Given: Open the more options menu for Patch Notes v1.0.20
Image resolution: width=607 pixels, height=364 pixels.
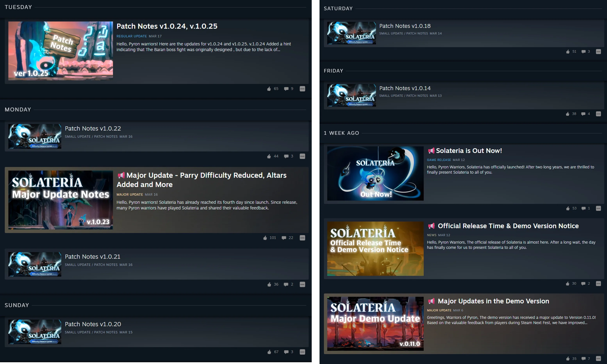Looking at the screenshot, I should pyautogui.click(x=302, y=352).
